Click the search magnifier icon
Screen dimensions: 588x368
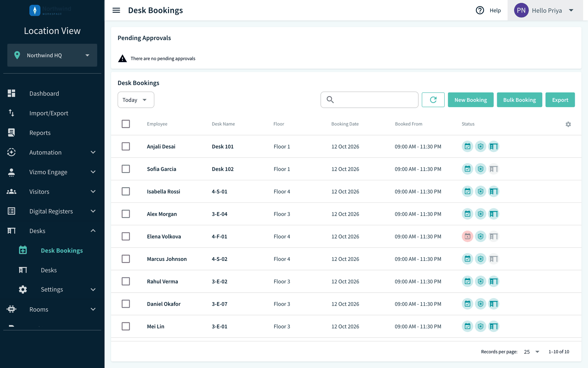pos(330,100)
